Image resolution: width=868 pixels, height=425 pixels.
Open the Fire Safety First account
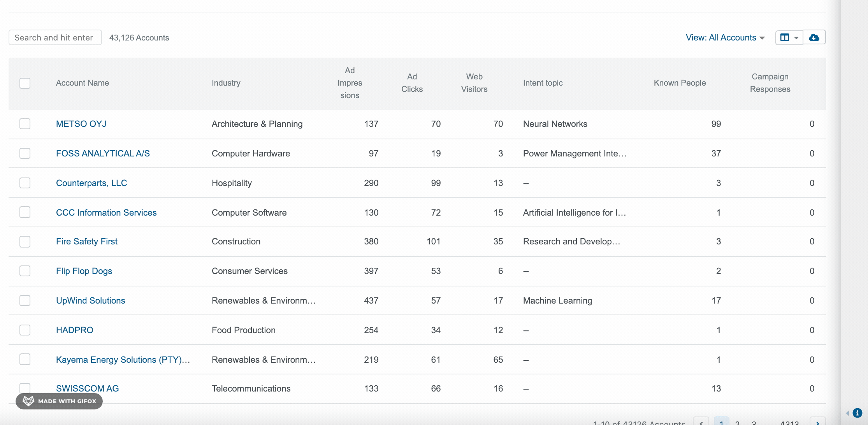87,241
